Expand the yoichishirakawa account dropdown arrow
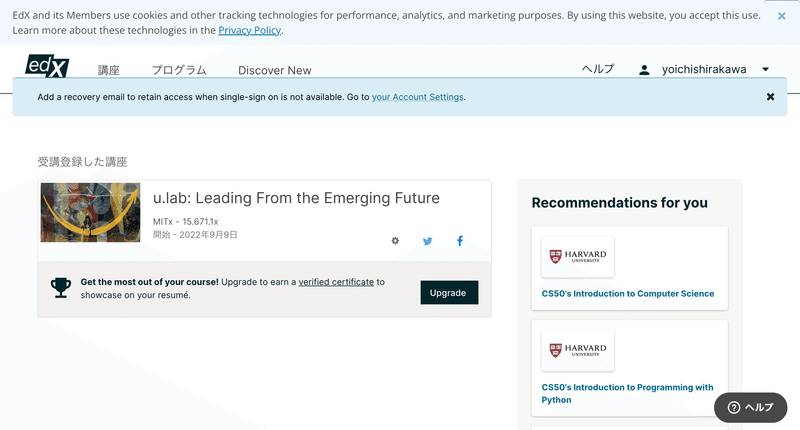This screenshot has width=800, height=430. [765, 69]
